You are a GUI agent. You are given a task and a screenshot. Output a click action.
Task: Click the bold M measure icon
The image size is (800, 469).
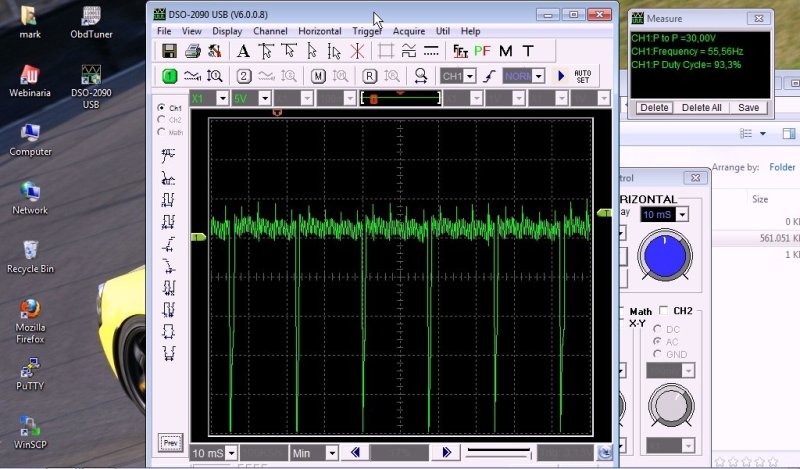(506, 51)
